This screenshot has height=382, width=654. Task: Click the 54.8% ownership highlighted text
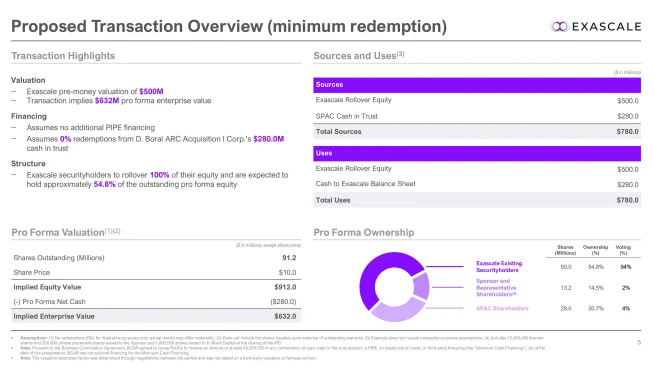(x=104, y=184)
